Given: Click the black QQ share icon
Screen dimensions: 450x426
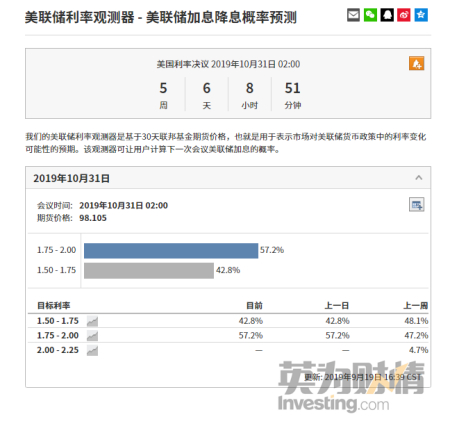Looking at the screenshot, I should (x=387, y=15).
